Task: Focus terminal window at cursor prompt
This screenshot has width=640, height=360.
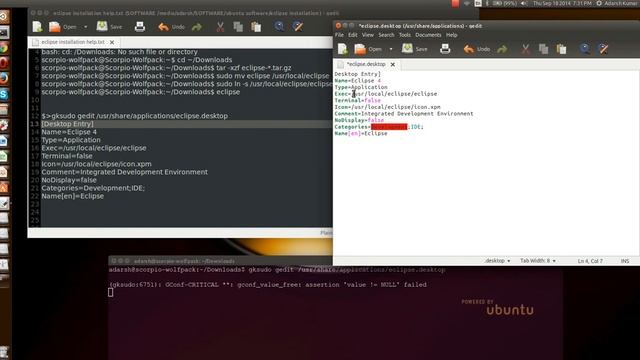Action: tap(111, 292)
